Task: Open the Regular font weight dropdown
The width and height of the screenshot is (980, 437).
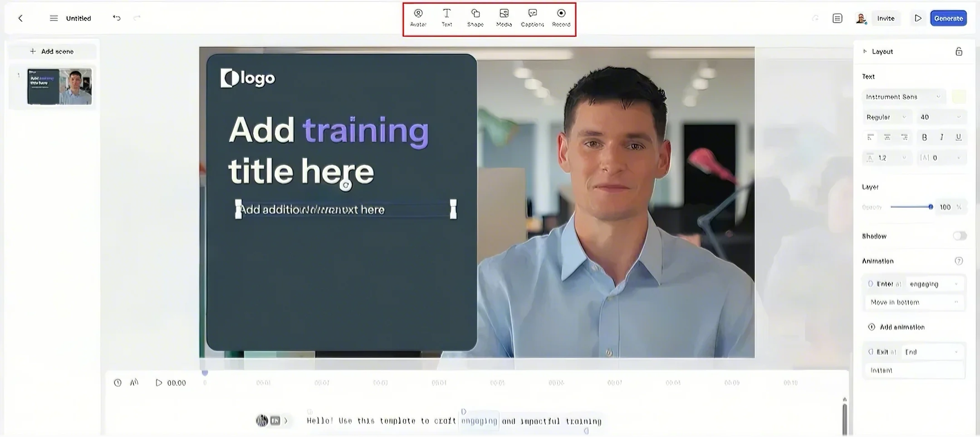Action: tap(887, 117)
